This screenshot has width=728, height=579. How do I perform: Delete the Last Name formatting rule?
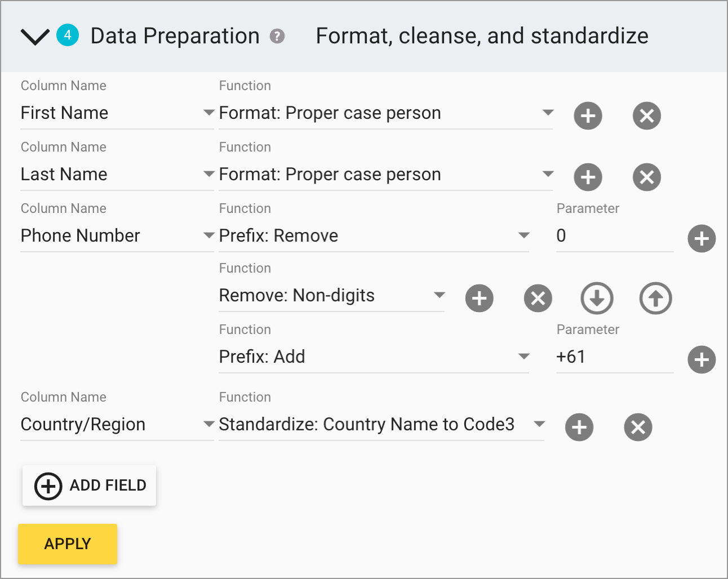point(646,177)
